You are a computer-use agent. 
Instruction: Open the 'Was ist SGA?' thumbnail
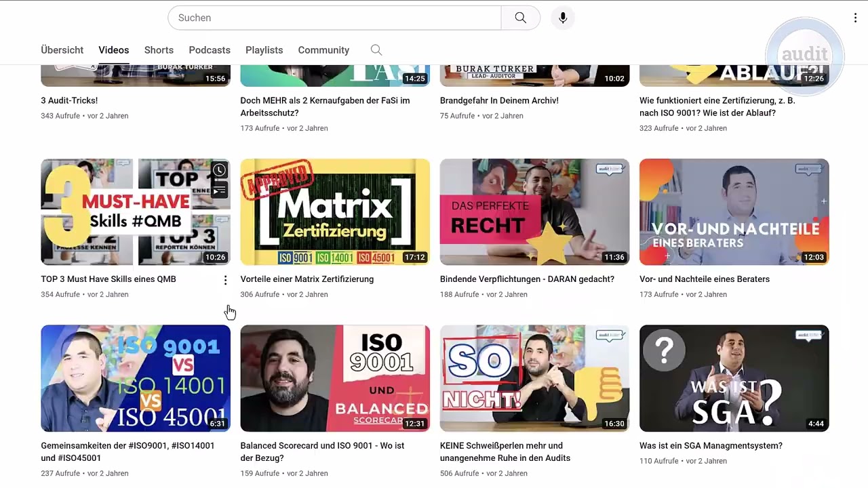click(x=734, y=378)
